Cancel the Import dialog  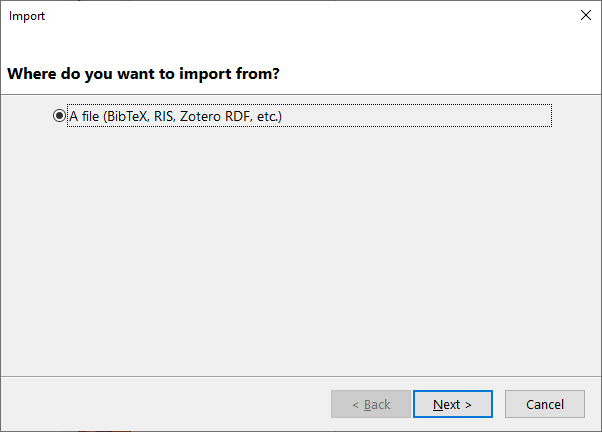click(544, 404)
